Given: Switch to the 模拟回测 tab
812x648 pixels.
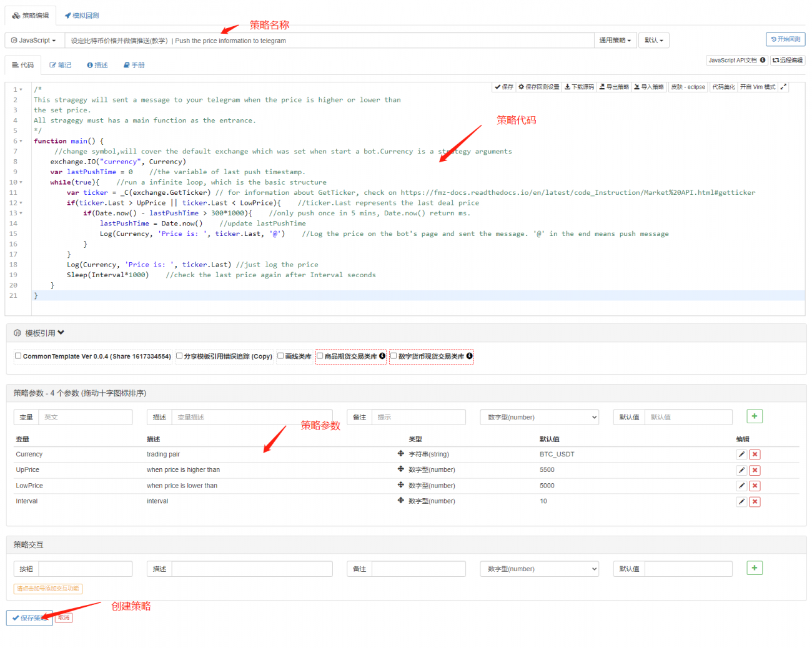Looking at the screenshot, I should click(x=82, y=16).
